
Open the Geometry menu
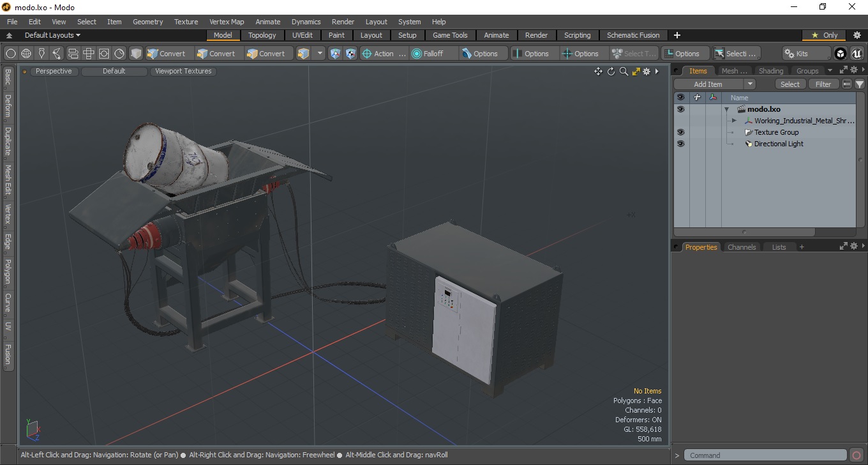pos(147,22)
